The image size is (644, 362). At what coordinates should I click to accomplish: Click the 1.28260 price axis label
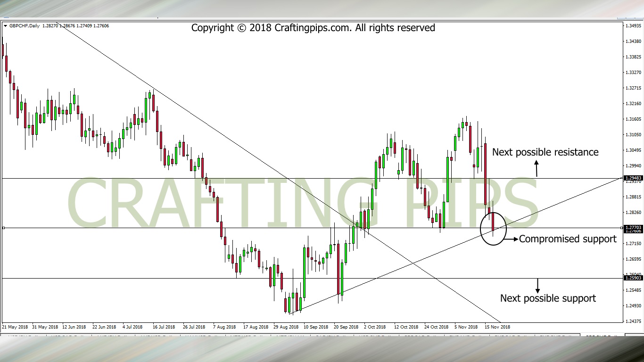tap(634, 213)
